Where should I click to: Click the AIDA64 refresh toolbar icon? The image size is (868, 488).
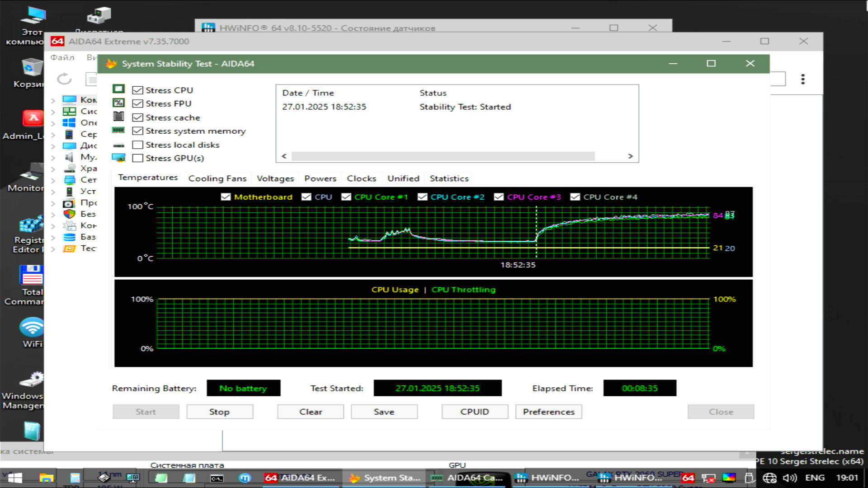[x=64, y=79]
